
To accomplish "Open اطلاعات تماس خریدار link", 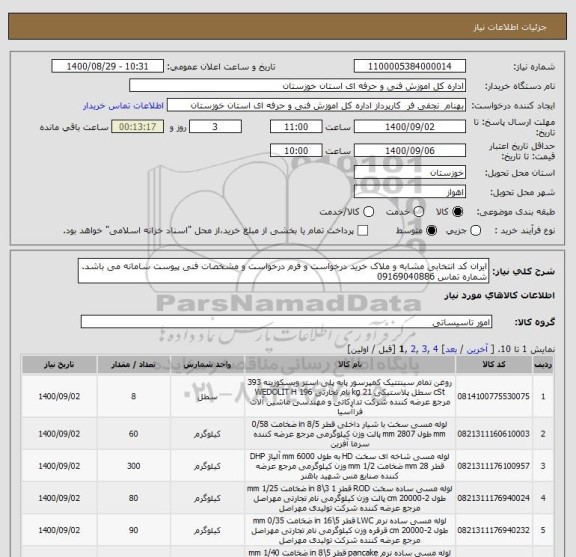I will (x=123, y=106).
